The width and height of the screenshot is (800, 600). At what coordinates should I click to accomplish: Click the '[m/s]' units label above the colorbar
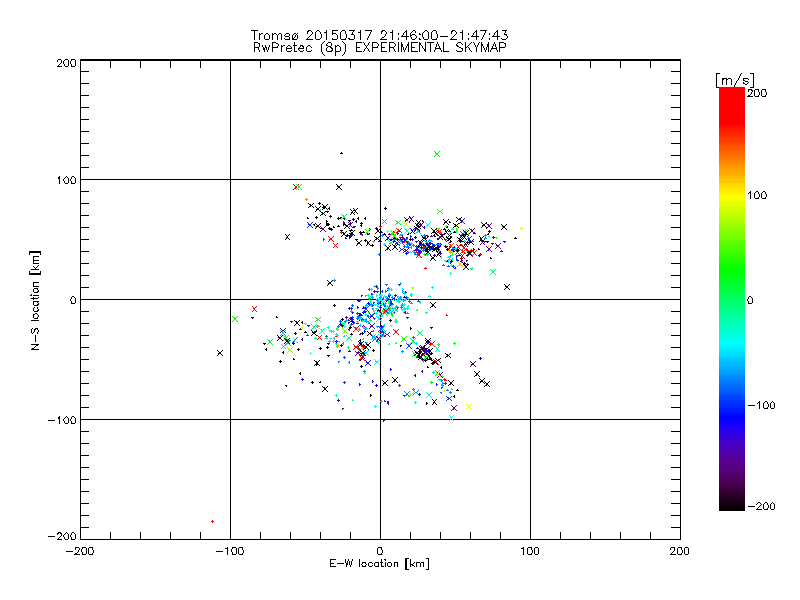(x=735, y=80)
